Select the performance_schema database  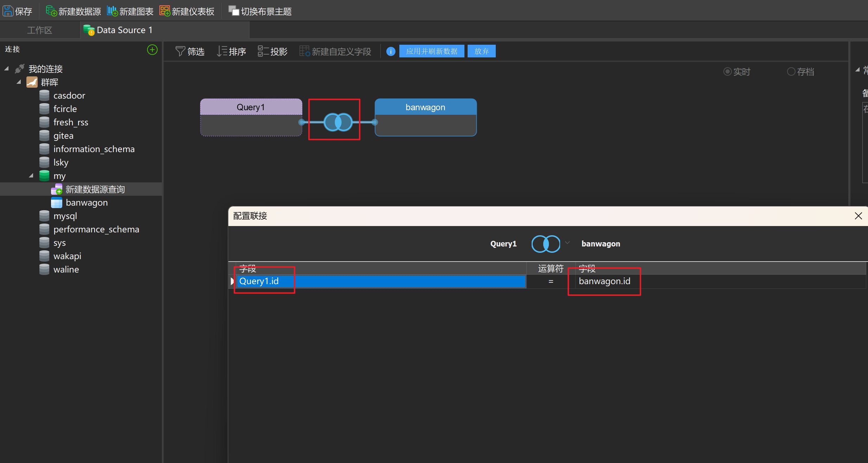(x=96, y=229)
